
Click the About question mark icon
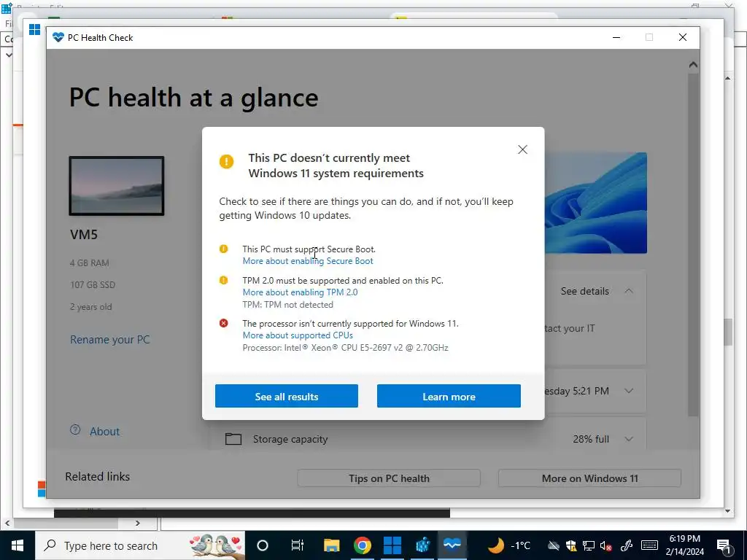75,430
